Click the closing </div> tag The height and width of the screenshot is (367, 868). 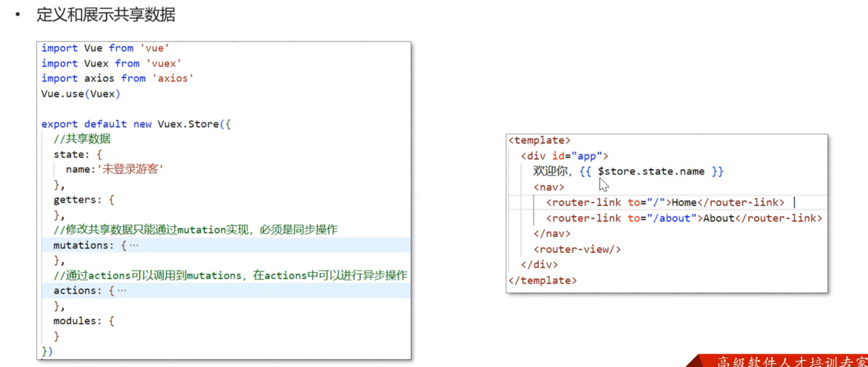539,265
